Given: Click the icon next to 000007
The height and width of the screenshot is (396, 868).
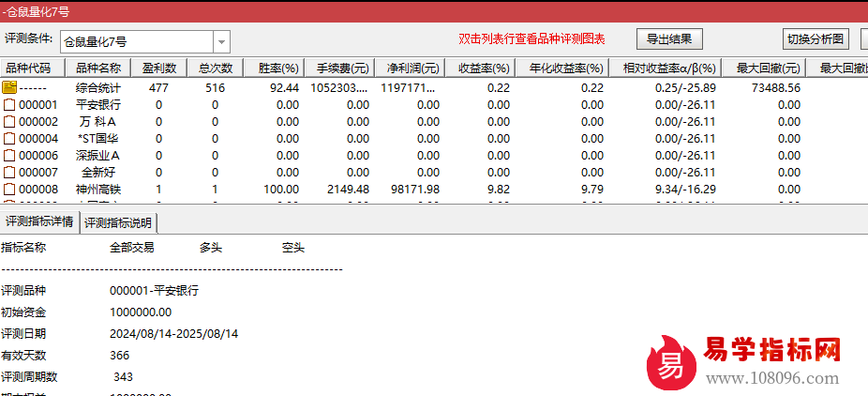Looking at the screenshot, I should (x=9, y=172).
